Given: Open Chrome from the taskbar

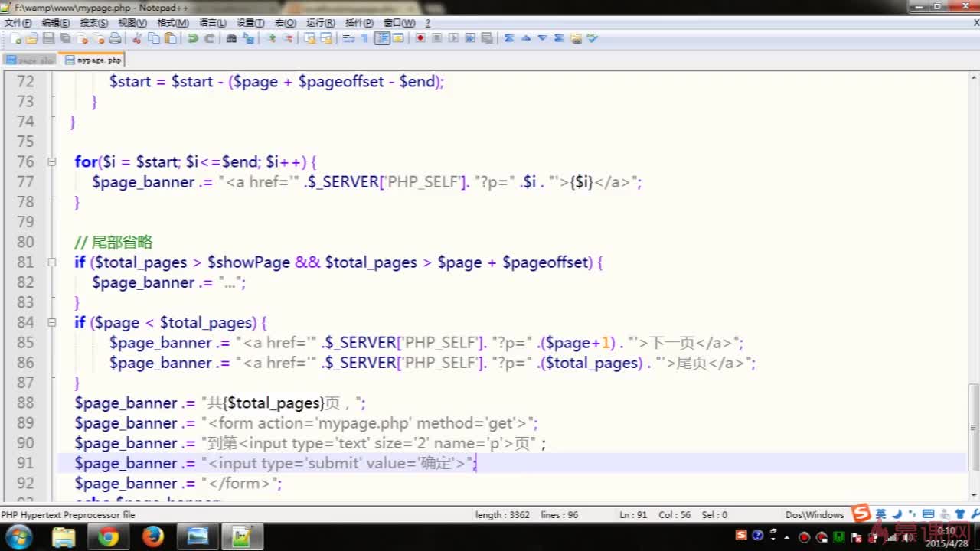Looking at the screenshot, I should pos(108,537).
